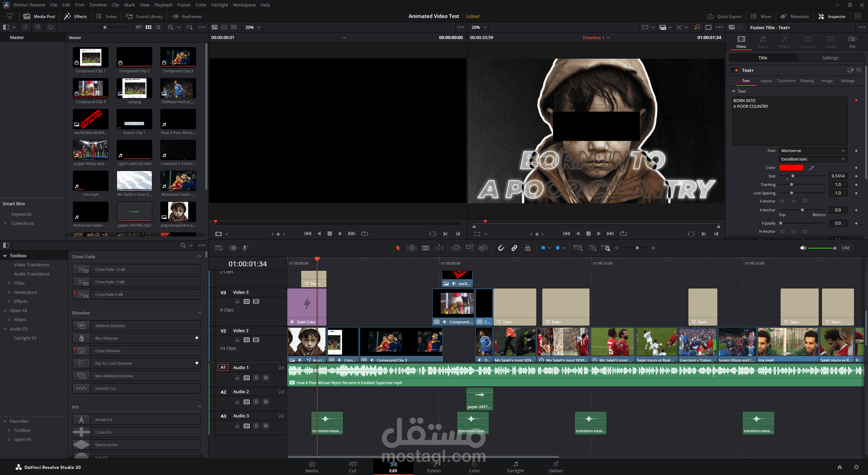
Task: Open the Color page
Action: point(475,467)
